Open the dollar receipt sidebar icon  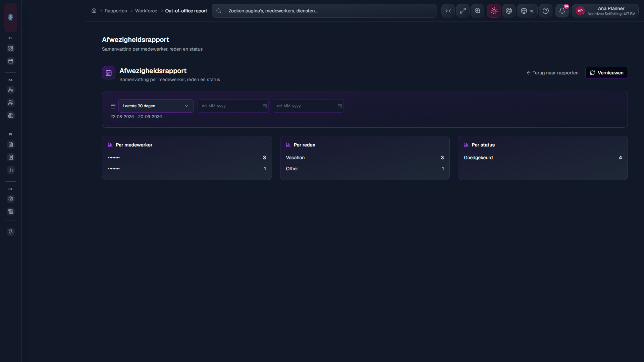tap(11, 157)
